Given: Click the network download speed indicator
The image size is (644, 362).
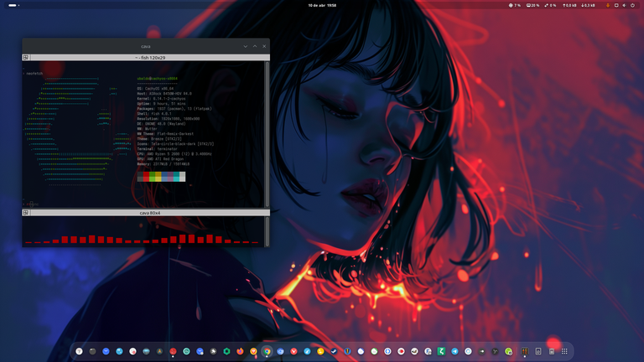Looking at the screenshot, I should (588, 5).
